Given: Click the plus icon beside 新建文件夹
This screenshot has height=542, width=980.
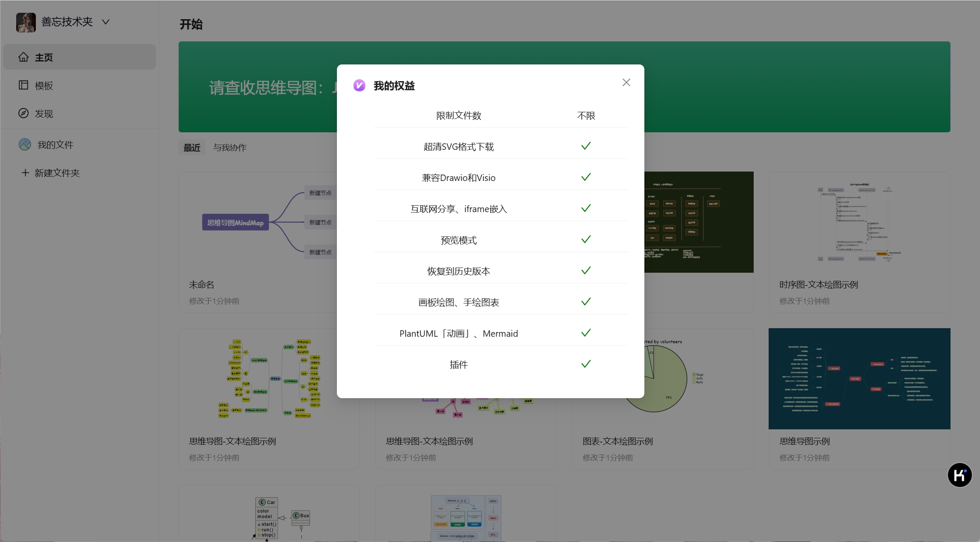Looking at the screenshot, I should tap(25, 172).
